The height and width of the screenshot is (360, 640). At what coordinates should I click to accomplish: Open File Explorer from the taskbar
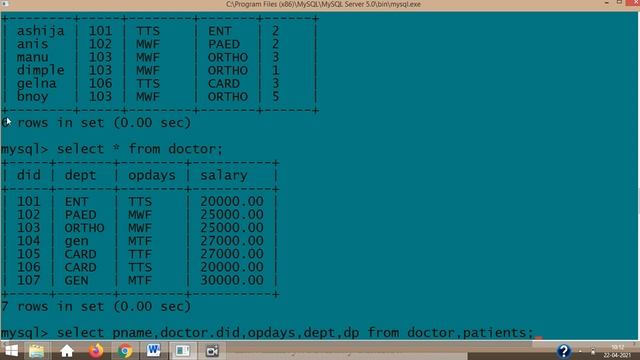click(36, 351)
